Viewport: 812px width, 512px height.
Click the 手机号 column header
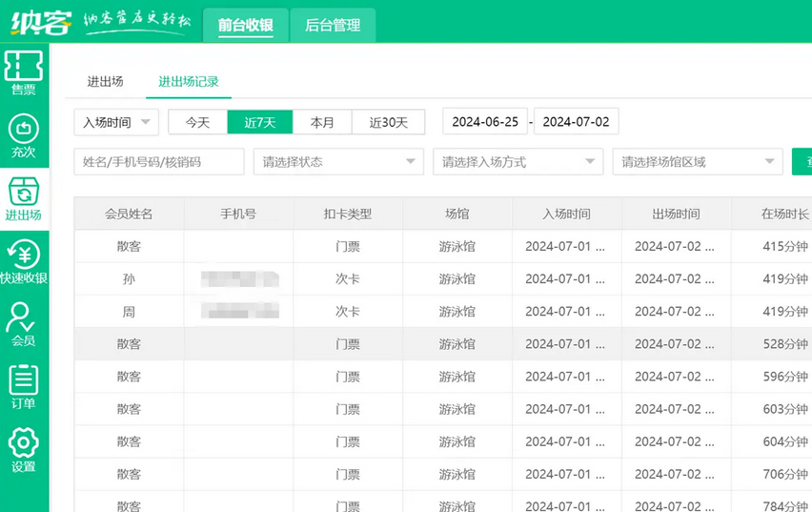tap(238, 214)
